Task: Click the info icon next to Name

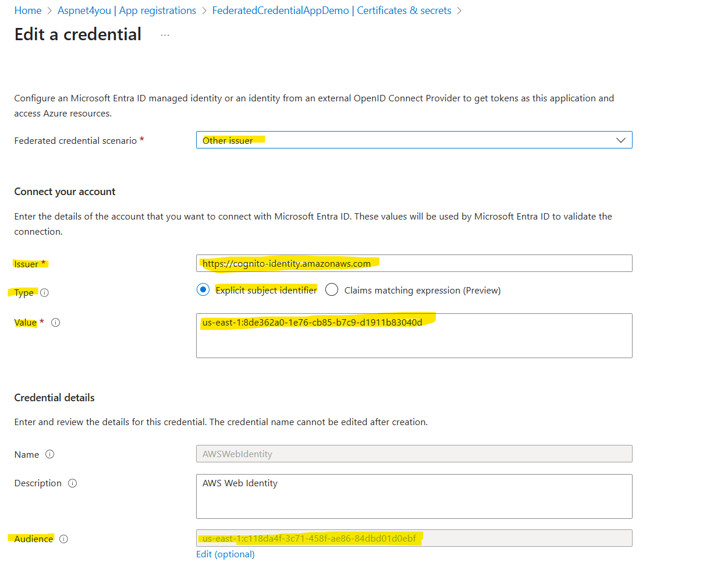Action: pyautogui.click(x=50, y=454)
